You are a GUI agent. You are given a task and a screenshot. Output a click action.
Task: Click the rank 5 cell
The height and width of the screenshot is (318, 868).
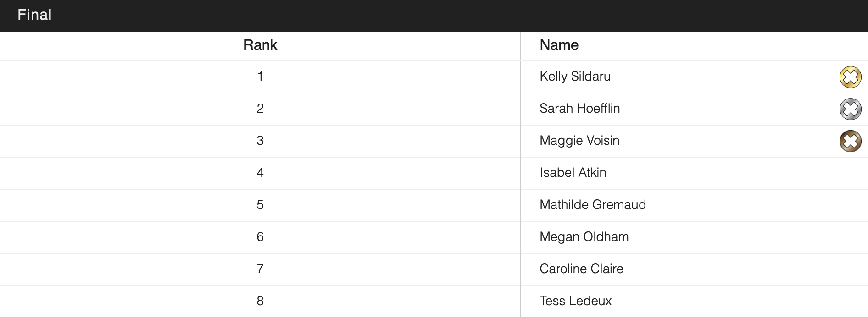[260, 205]
